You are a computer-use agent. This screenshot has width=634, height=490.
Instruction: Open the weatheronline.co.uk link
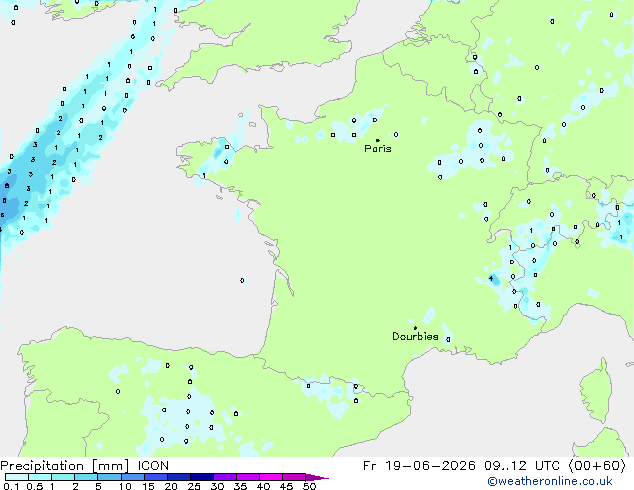click(x=550, y=482)
